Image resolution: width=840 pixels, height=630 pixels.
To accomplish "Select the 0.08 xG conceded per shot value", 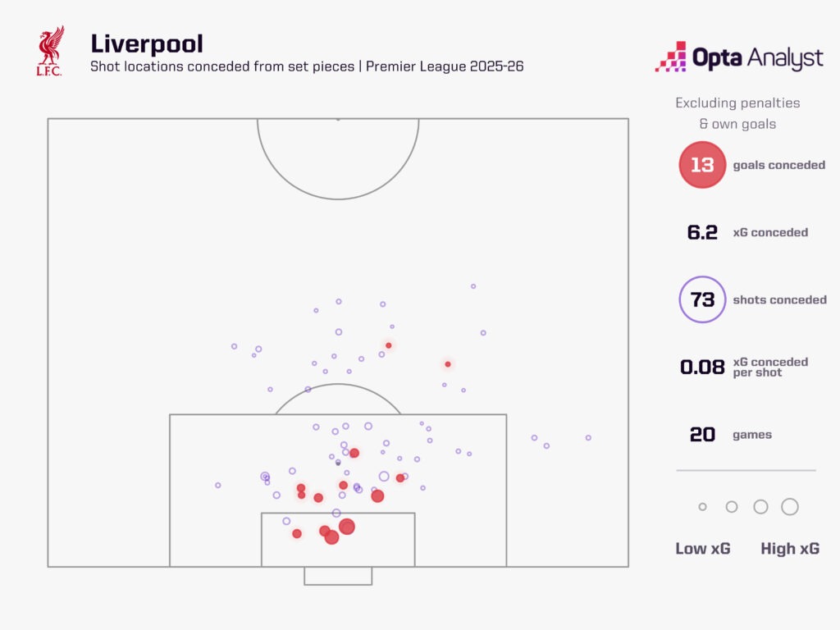I will coord(702,367).
